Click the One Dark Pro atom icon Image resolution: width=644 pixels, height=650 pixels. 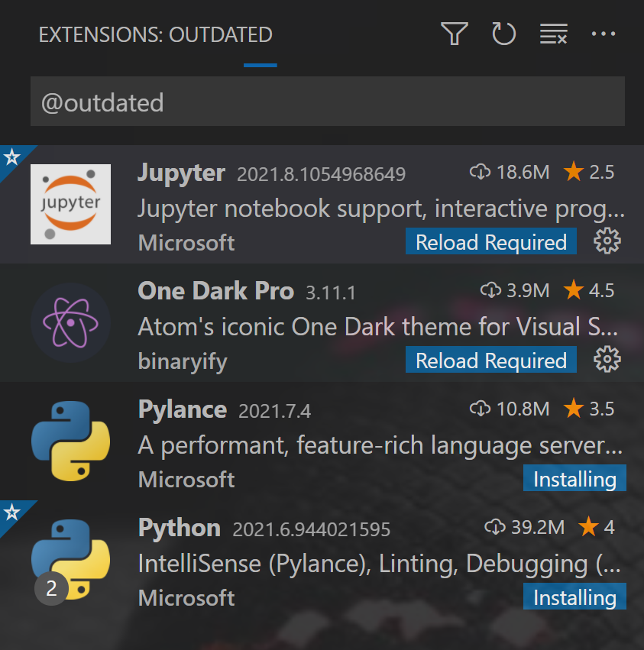[70, 322]
